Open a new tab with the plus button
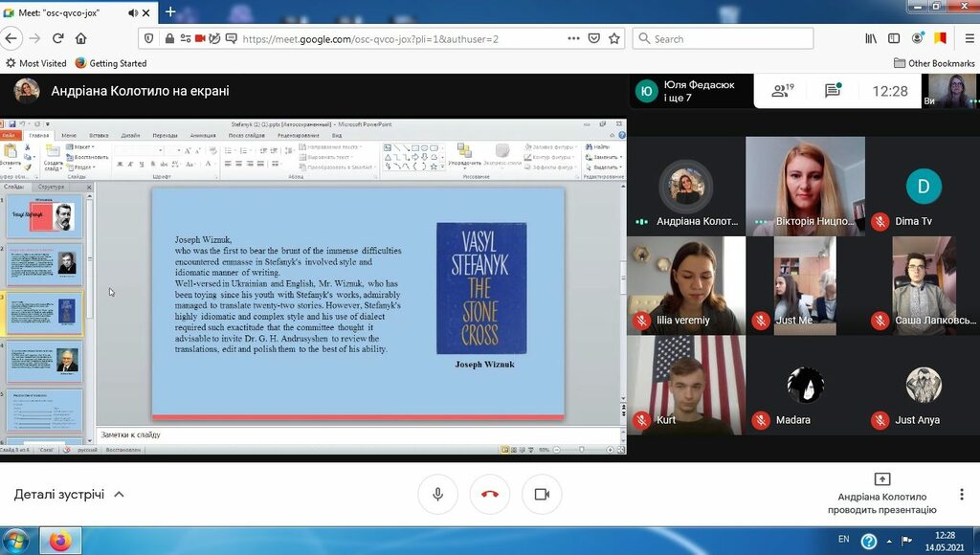 [170, 11]
